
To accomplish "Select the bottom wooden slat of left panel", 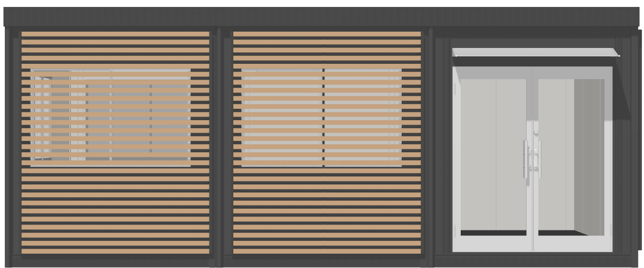I will 115,251.
